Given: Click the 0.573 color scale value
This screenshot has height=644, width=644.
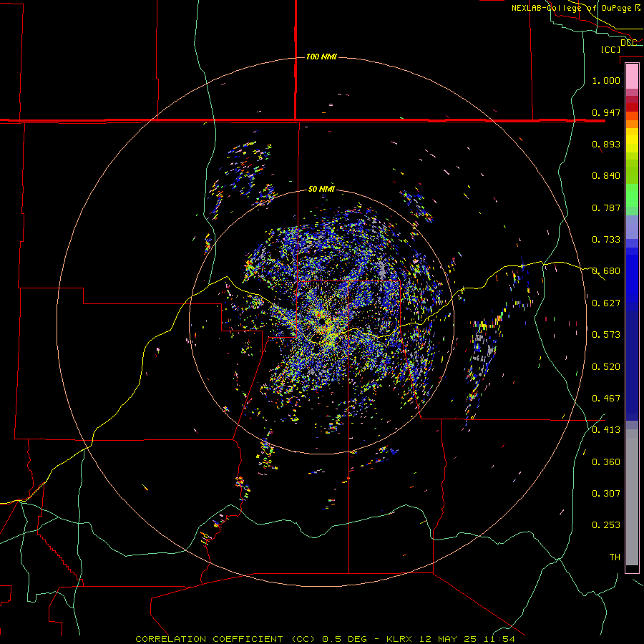Looking at the screenshot, I should coord(606,335).
